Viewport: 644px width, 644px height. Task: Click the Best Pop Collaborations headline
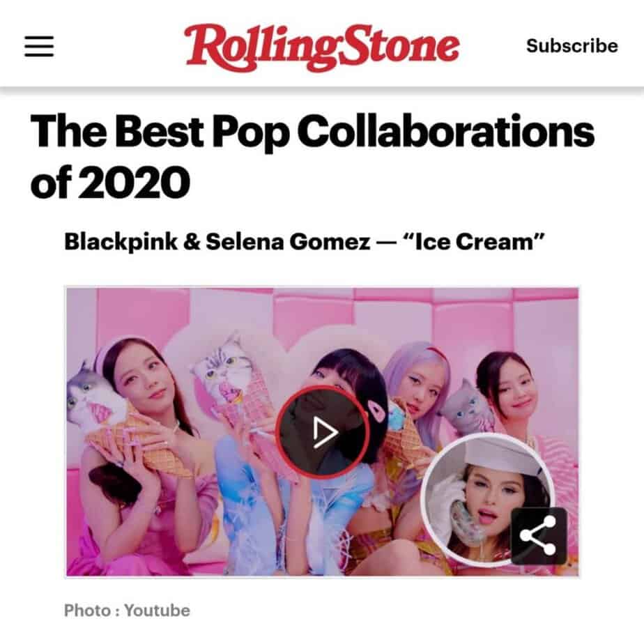(312, 156)
